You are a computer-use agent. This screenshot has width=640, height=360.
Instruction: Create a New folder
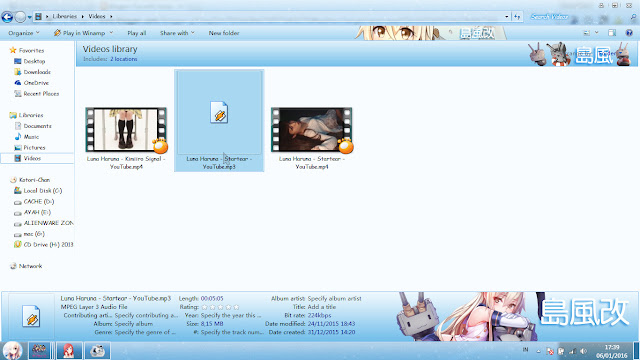224,33
